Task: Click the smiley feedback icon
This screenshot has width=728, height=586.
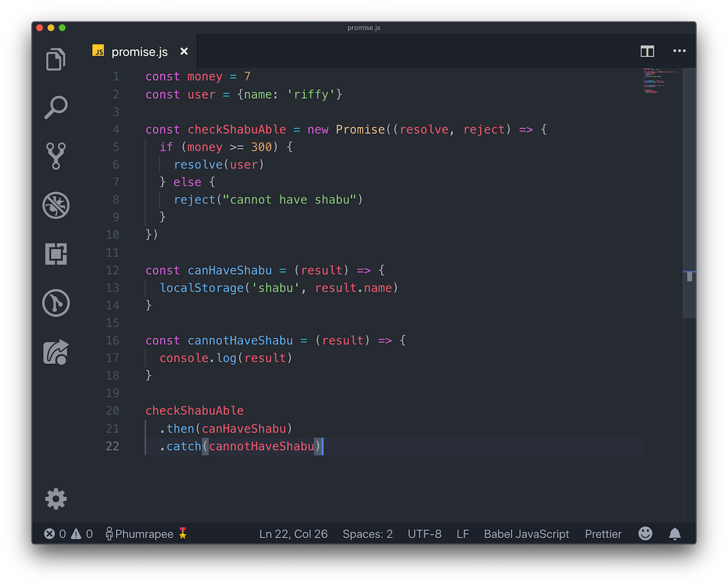Action: (x=645, y=533)
